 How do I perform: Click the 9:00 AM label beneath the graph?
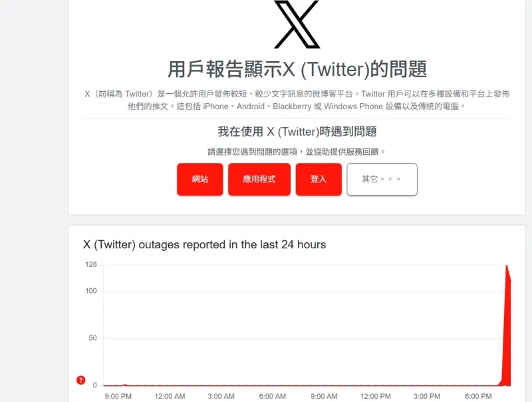click(324, 395)
